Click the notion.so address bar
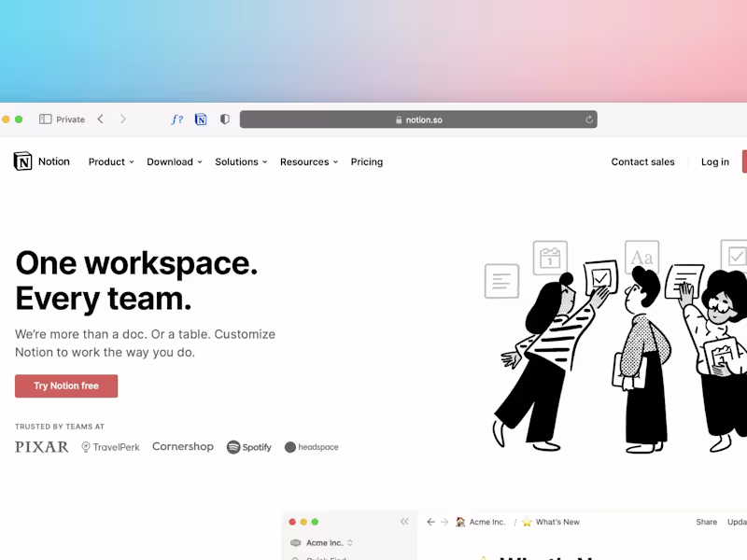The height and width of the screenshot is (560, 747). (418, 119)
